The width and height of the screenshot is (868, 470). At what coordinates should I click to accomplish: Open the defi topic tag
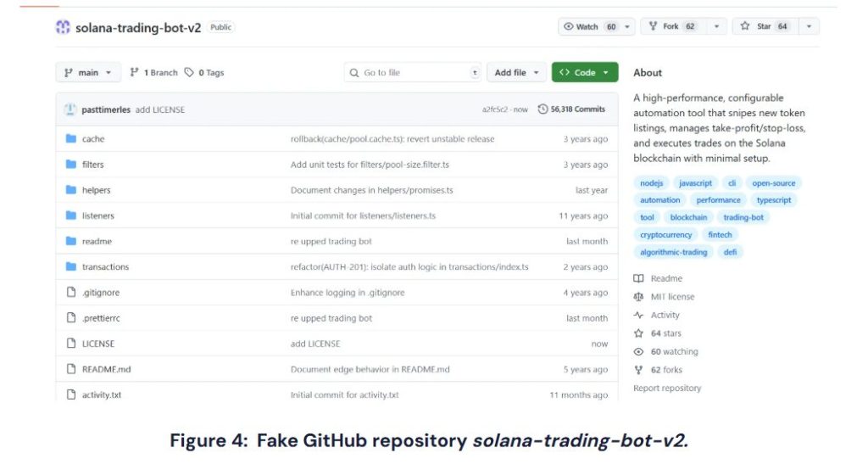(730, 252)
